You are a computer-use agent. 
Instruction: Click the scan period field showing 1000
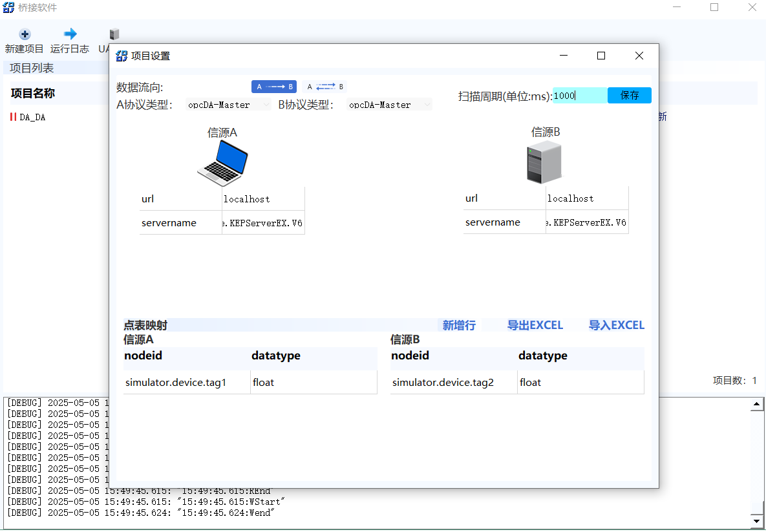580,95
